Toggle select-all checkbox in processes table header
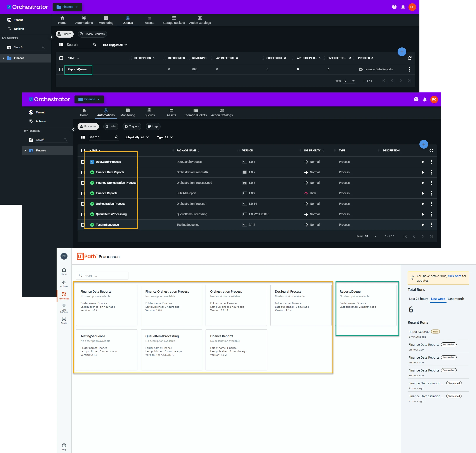Image resolution: width=476 pixels, height=453 pixels. [x=83, y=151]
